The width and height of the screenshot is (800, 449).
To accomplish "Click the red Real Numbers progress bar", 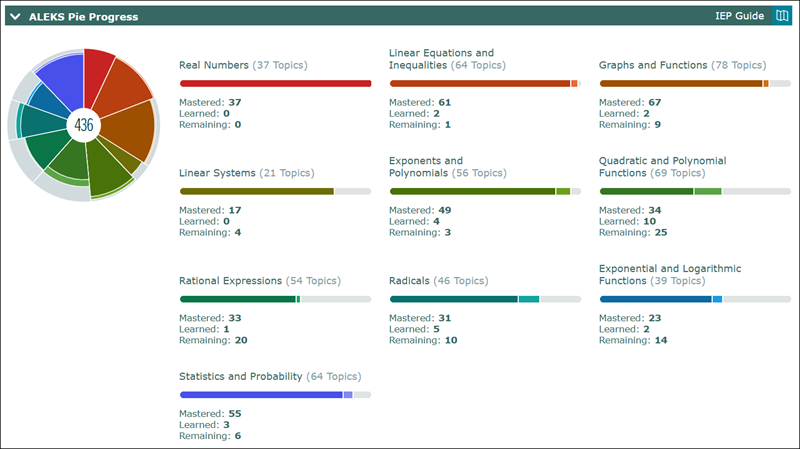I will [275, 84].
